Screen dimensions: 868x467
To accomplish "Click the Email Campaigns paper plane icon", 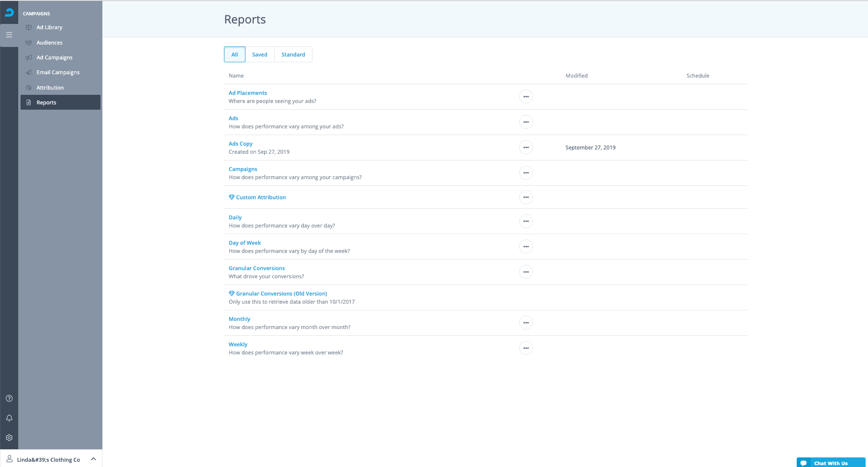I will point(29,72).
